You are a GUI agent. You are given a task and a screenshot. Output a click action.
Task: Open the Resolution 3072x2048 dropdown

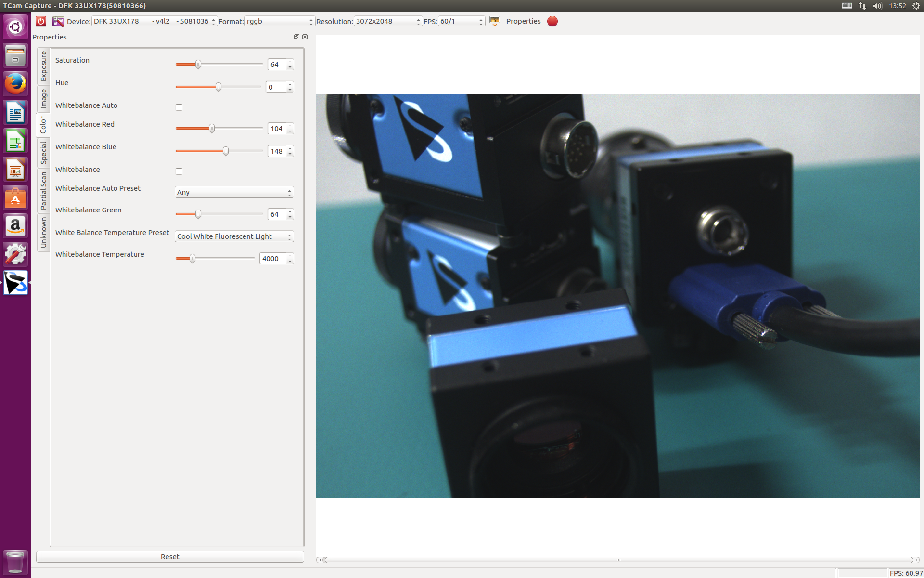click(x=388, y=21)
